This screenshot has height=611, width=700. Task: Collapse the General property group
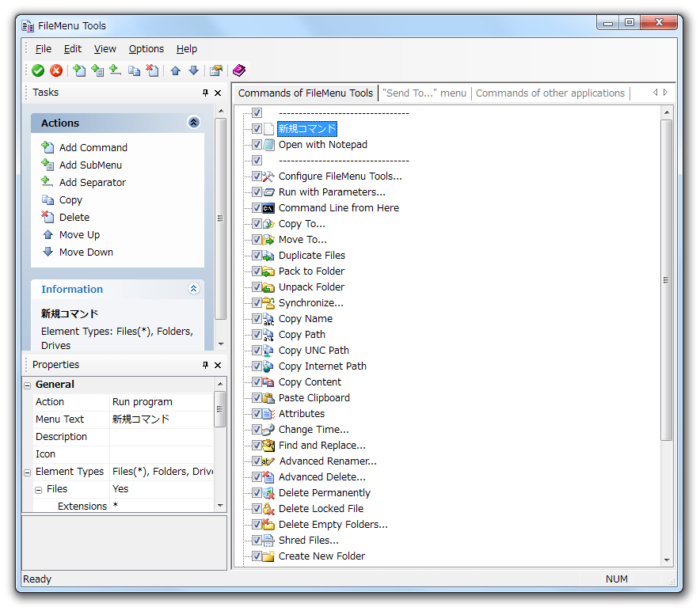[28, 385]
